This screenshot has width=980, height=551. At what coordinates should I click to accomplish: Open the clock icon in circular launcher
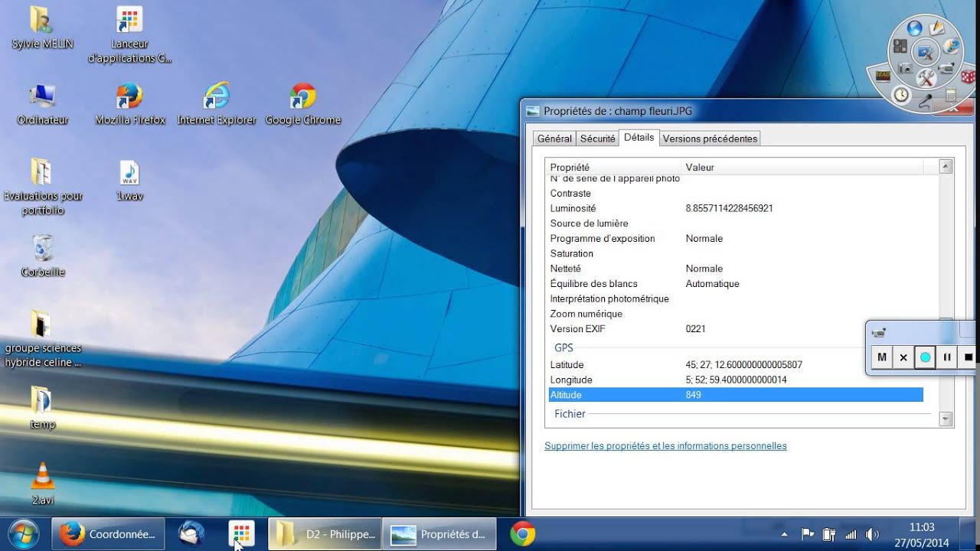point(901,95)
